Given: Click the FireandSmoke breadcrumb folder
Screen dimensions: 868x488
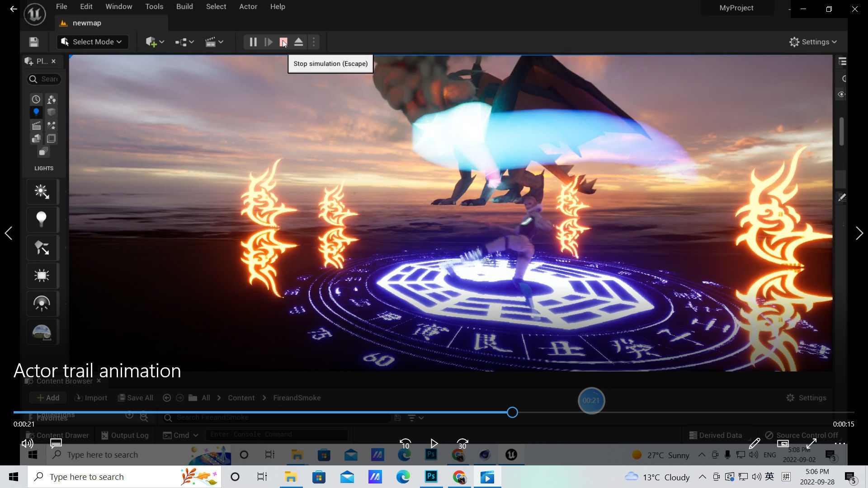Looking at the screenshot, I should (x=297, y=398).
